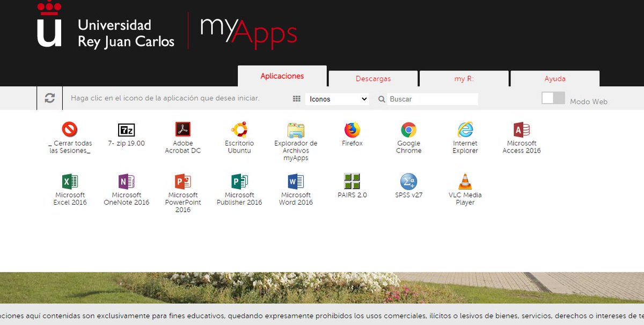Toggle the Modo Web switch
The width and height of the screenshot is (644, 325).
pyautogui.click(x=553, y=98)
